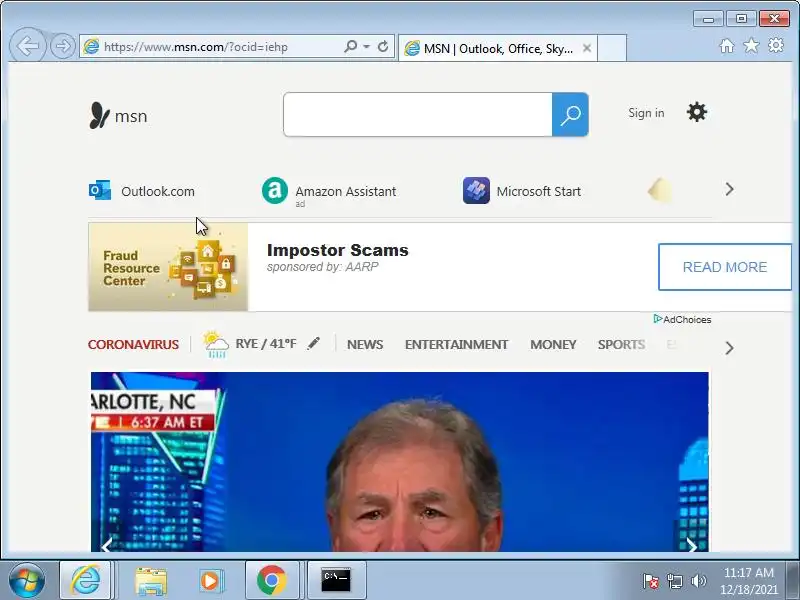
Task: Open the RYE / 41°F weather item
Action: pos(265,343)
